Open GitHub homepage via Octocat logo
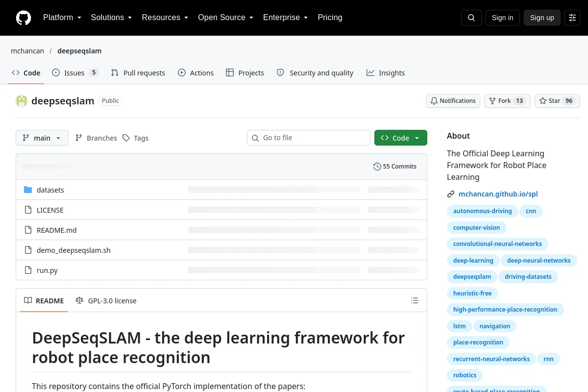Screen dimensions: 588x392 [24, 18]
